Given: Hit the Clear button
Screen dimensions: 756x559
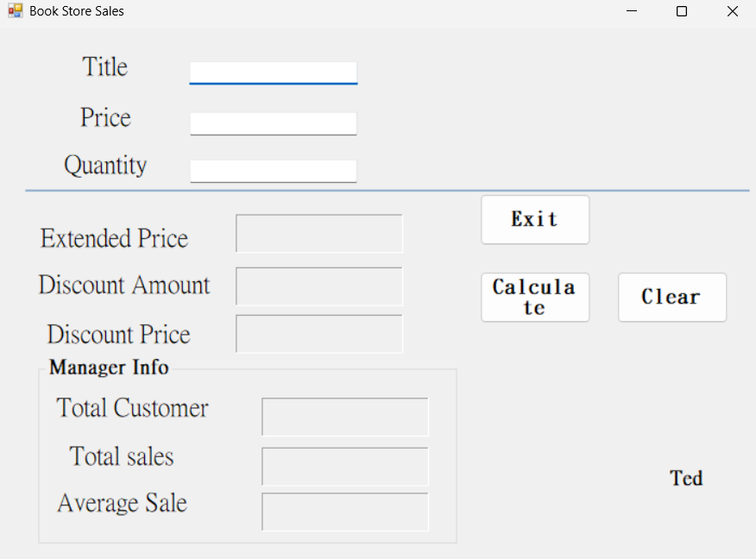Looking at the screenshot, I should [x=671, y=298].
